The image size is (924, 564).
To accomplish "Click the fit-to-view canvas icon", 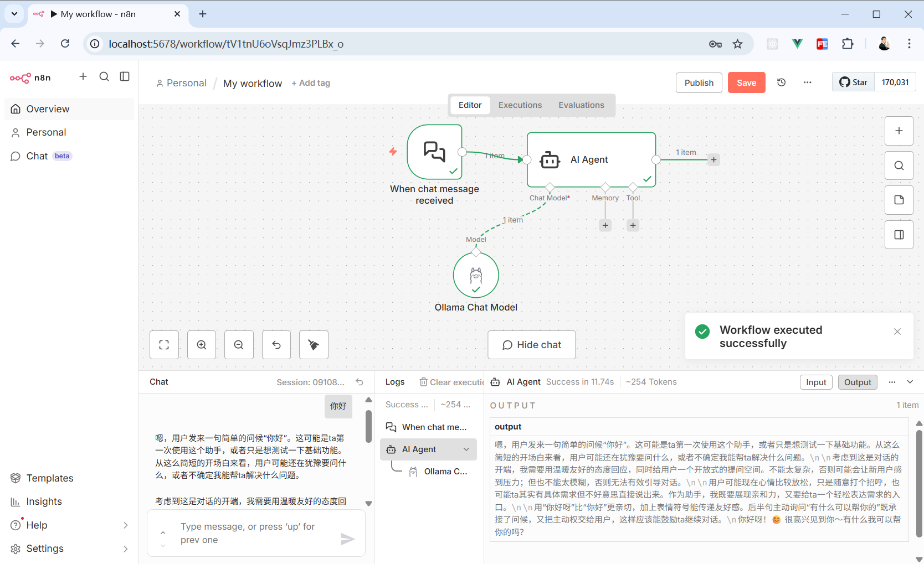I will [164, 345].
